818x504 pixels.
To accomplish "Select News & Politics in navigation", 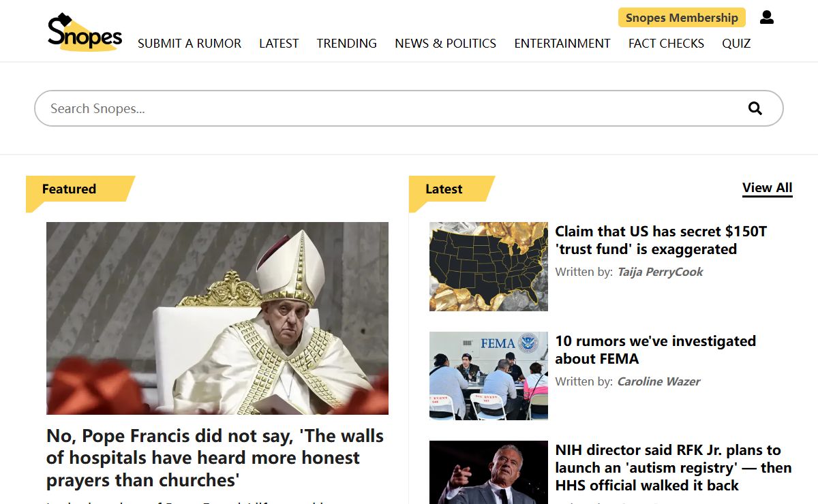I will click(x=446, y=44).
